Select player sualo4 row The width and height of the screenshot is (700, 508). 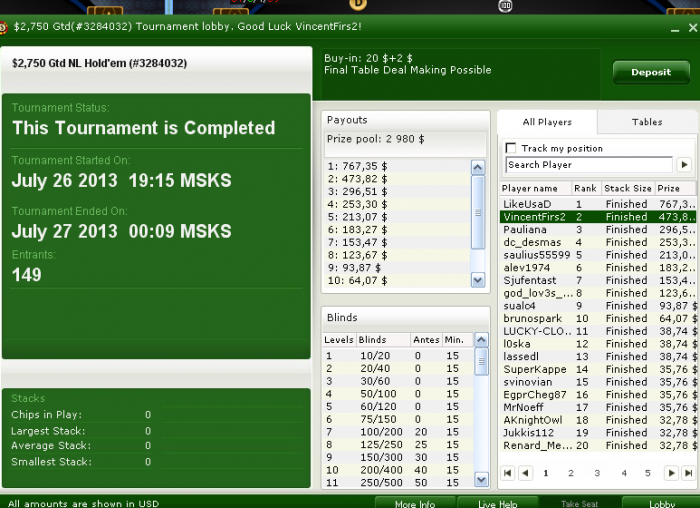pyautogui.click(x=598, y=306)
